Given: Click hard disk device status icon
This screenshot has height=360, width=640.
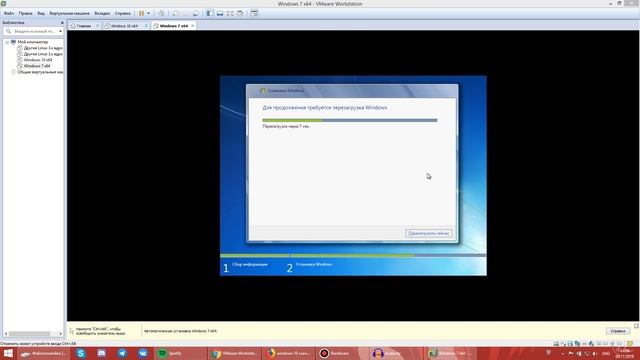Looking at the screenshot, I should (x=556, y=344).
